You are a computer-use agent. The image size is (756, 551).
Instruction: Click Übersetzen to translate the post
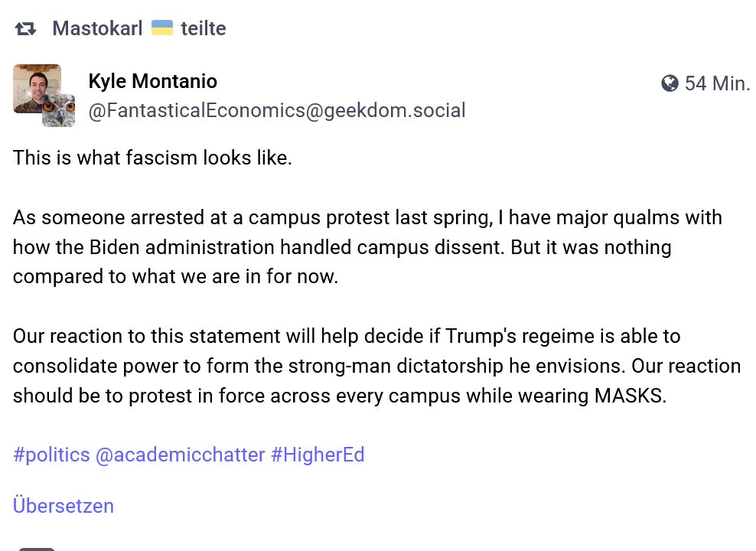pyautogui.click(x=64, y=506)
